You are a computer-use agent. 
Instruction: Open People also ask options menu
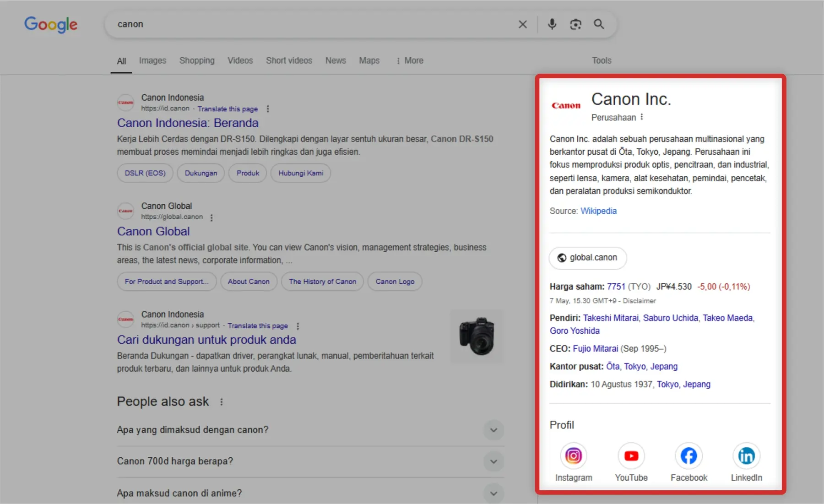coord(222,402)
